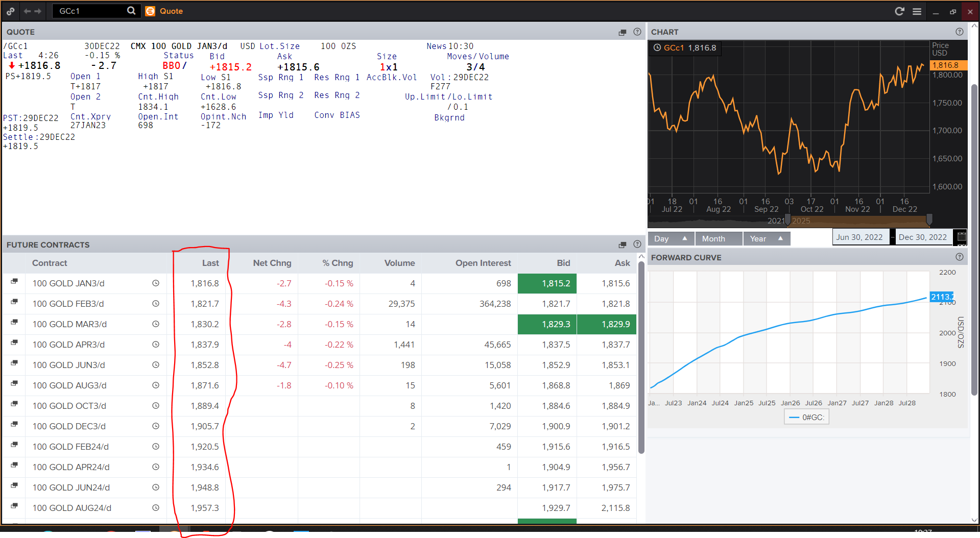This screenshot has height=538, width=980.
Task: Click the 364,238 open interest value
Action: [495, 304]
